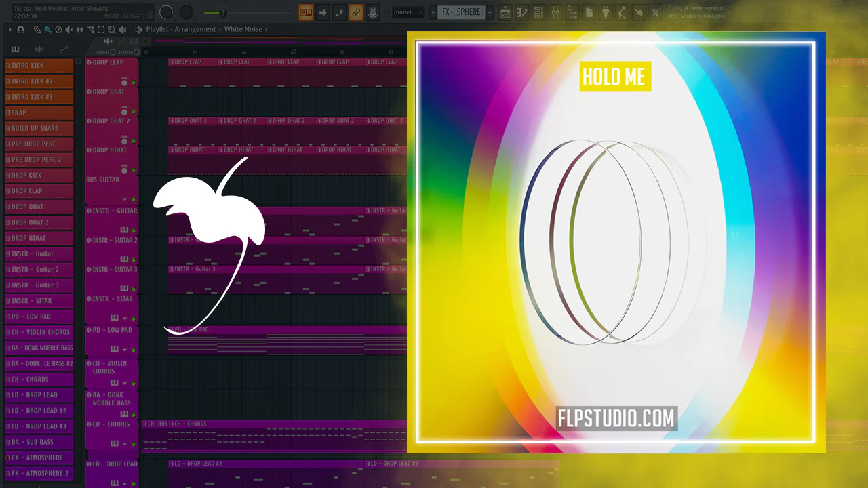Open the Playlist view icon
The image size is (868, 488).
(x=505, y=12)
